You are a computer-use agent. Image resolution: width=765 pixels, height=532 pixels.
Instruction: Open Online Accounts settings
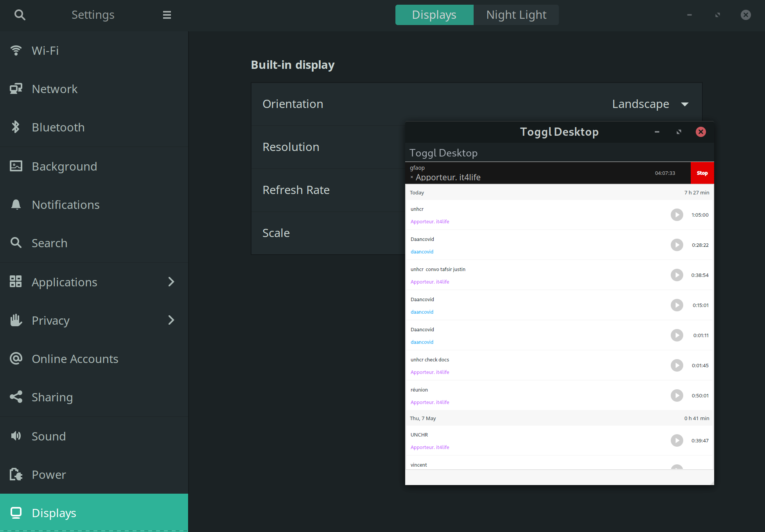click(94, 359)
